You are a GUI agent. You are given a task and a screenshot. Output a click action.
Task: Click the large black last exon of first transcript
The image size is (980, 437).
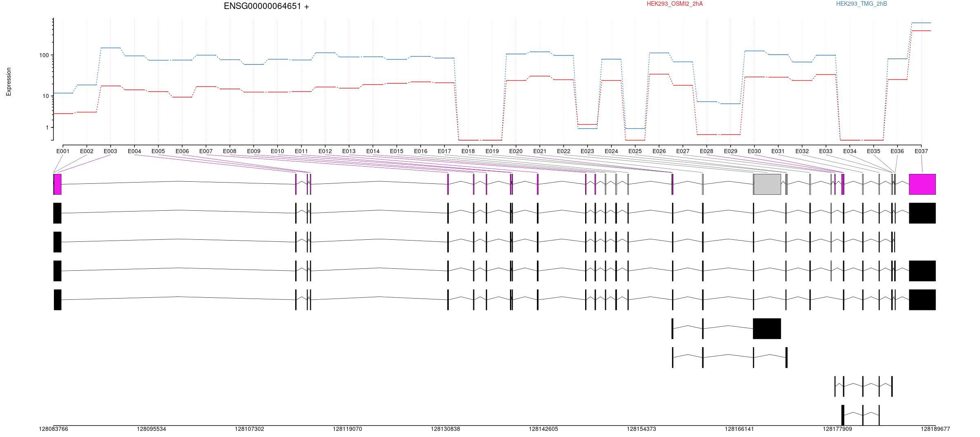(922, 213)
